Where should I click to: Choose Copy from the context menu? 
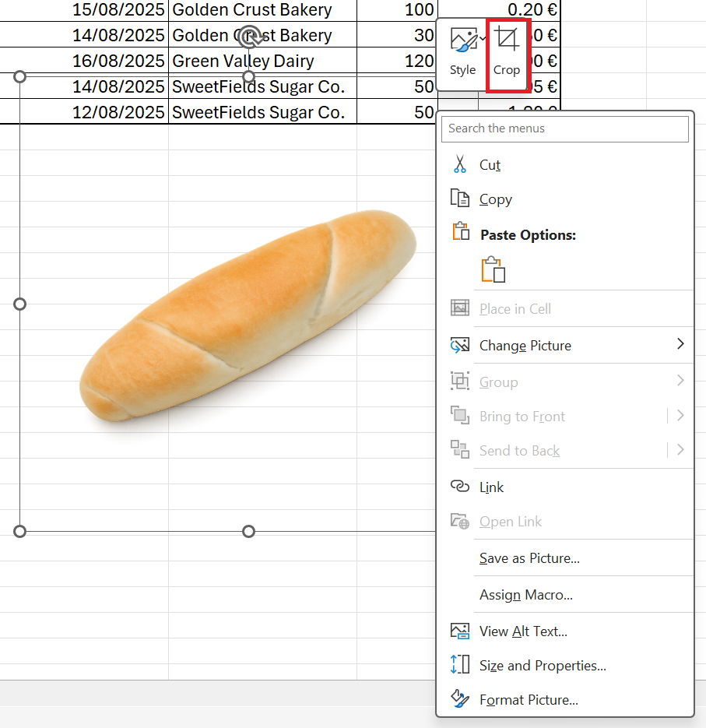(x=565, y=199)
